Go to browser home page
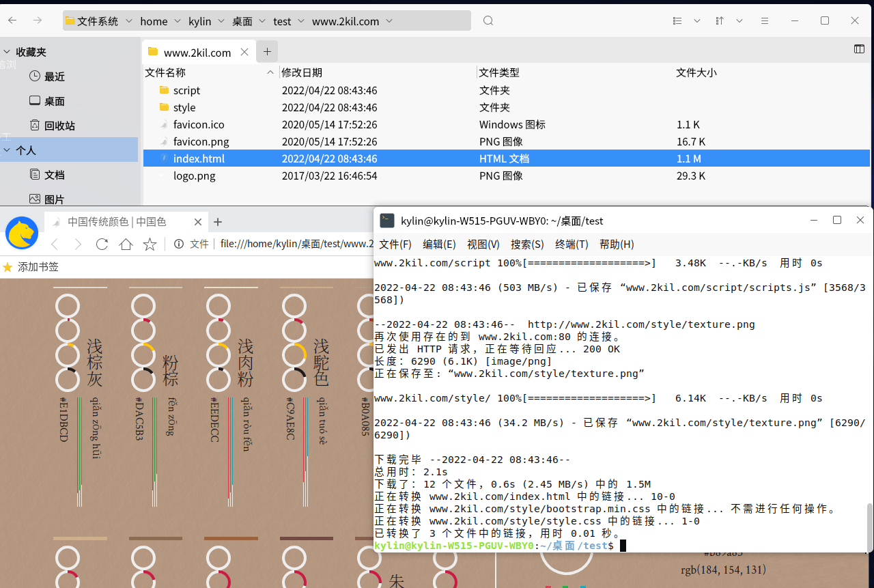This screenshot has width=874, height=588. 126,244
